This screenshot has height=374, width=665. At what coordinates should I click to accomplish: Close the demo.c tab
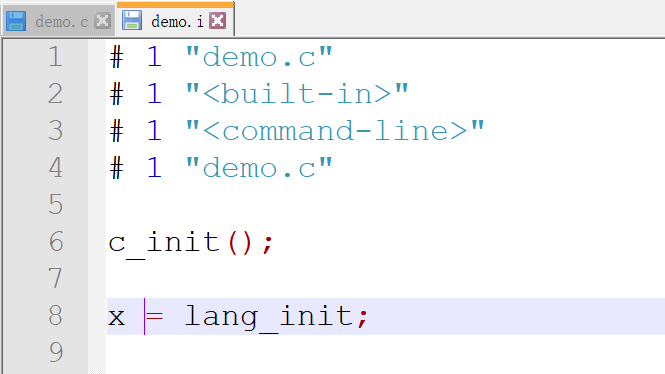pyautogui.click(x=102, y=21)
